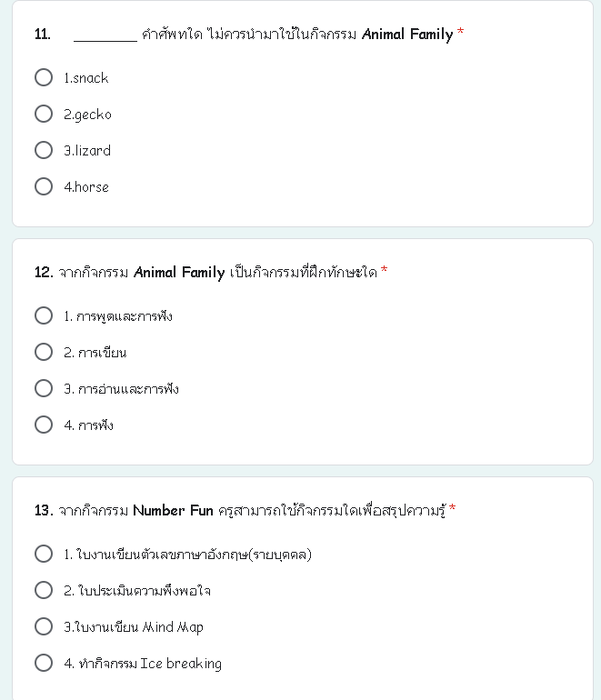Screen dimensions: 601x700
Task: Select 1. การพูดและการฟัง in question 12
Action: click(x=44, y=316)
